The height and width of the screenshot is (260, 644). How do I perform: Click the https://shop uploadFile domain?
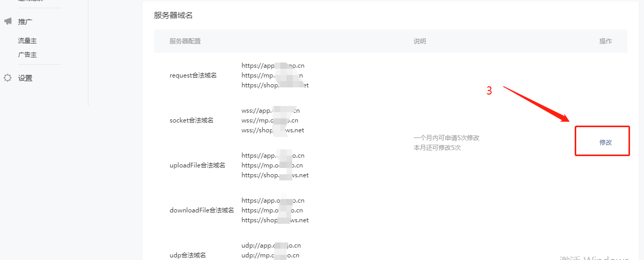point(275,175)
